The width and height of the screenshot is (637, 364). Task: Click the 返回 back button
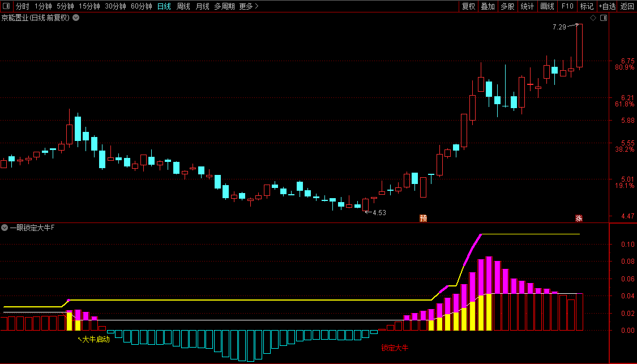(x=627, y=6)
